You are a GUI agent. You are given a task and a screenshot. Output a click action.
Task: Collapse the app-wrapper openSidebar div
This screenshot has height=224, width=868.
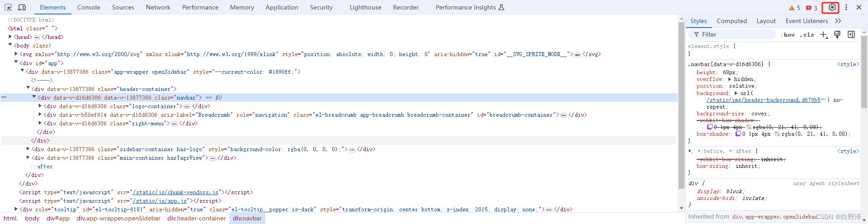coord(22,71)
